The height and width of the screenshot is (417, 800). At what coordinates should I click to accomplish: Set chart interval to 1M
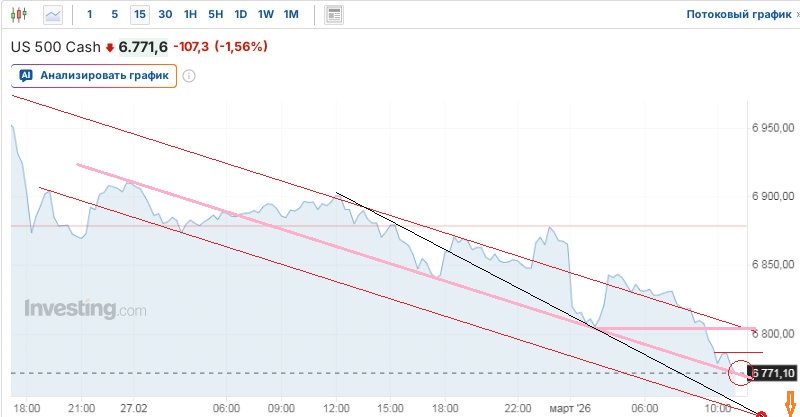pos(291,15)
